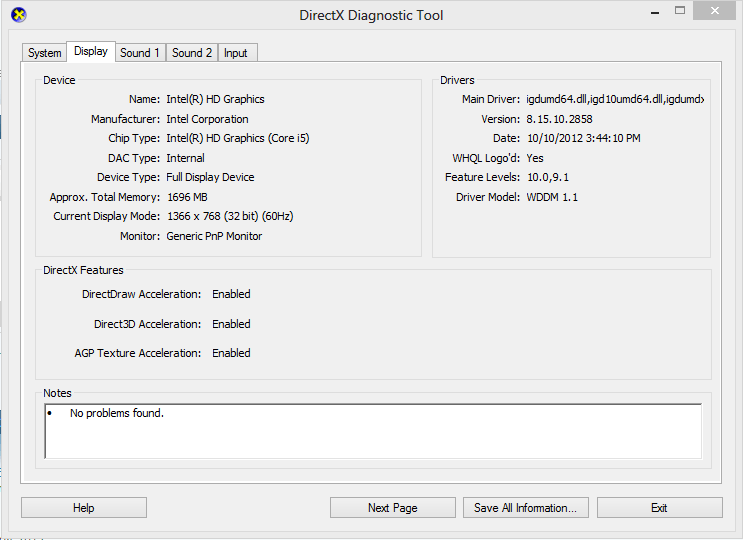
Task: Click DAC Type value 'Internal'
Action: (x=185, y=158)
